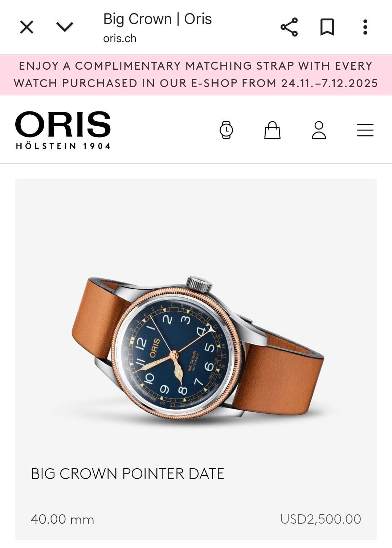Tap the watch crown on the image

click(199, 284)
